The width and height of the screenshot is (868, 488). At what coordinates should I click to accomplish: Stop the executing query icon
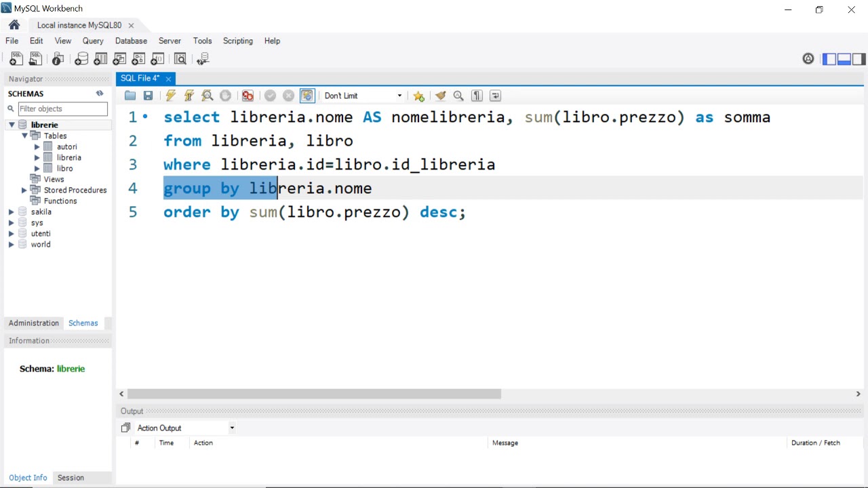click(226, 96)
